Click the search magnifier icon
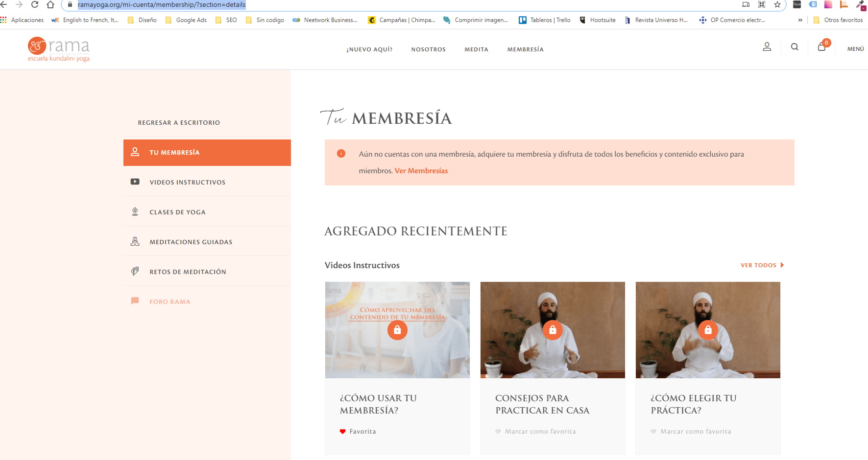868x460 pixels. coord(795,47)
